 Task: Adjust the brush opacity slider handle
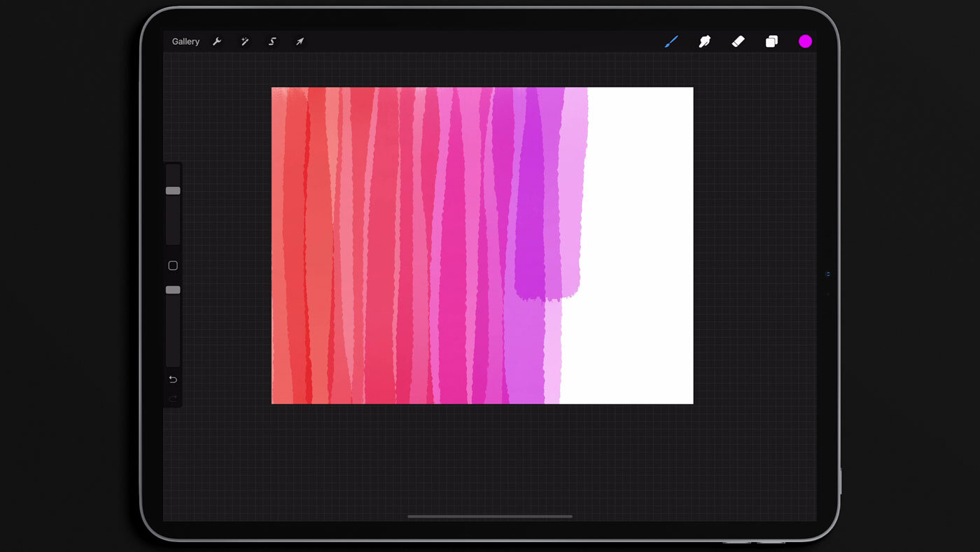173,290
